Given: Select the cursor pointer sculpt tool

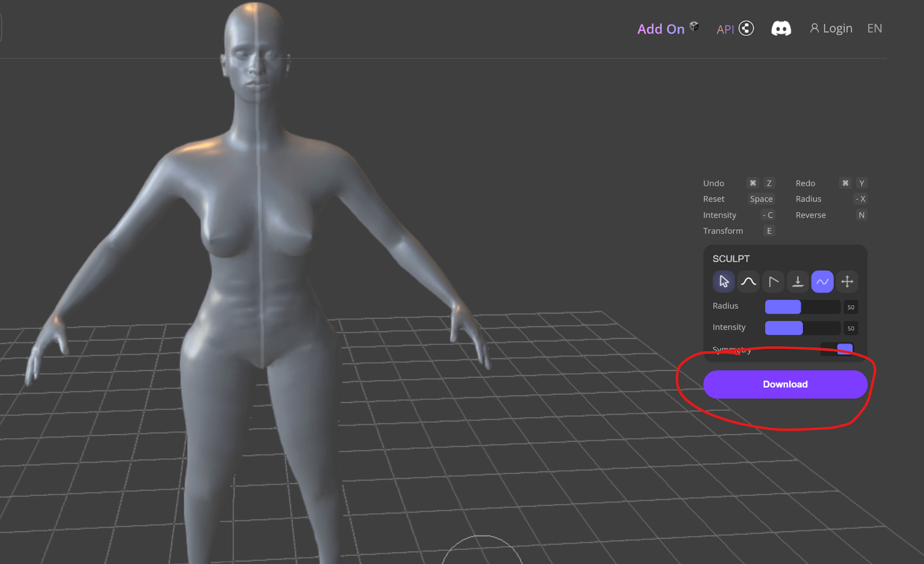Looking at the screenshot, I should coord(724,281).
